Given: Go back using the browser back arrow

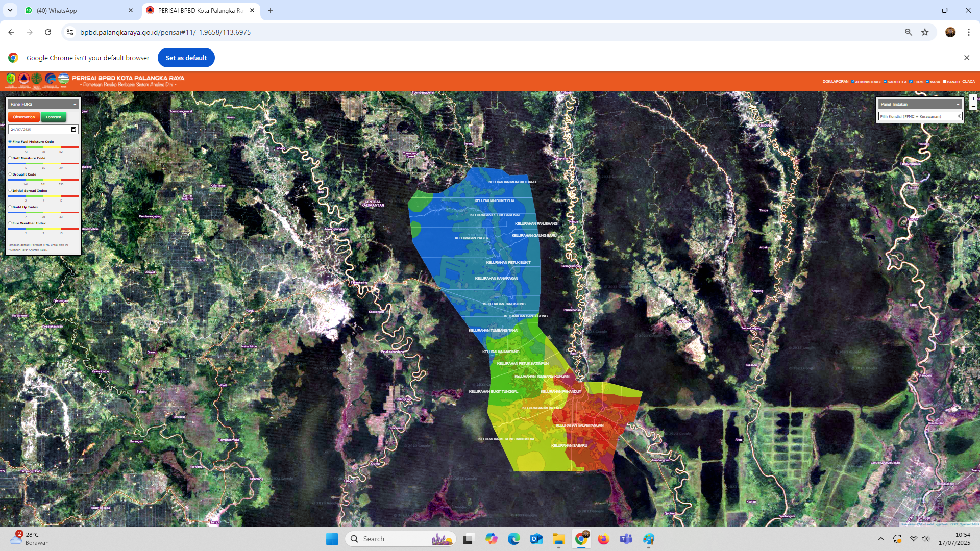Looking at the screenshot, I should (11, 32).
